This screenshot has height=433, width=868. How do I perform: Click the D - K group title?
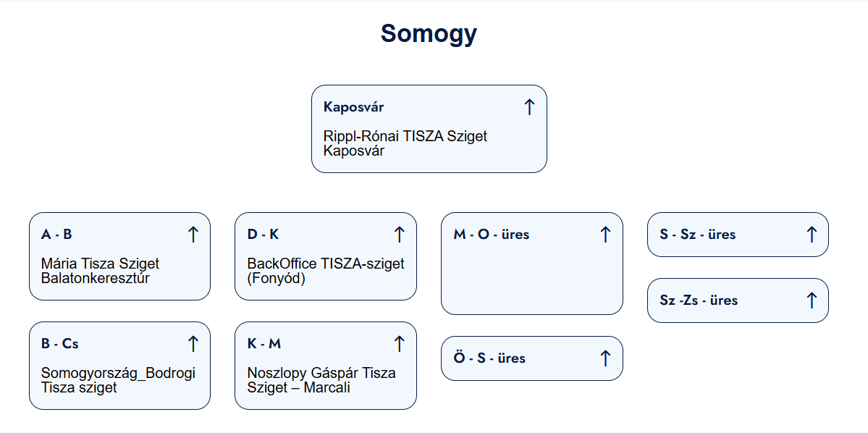263,235
